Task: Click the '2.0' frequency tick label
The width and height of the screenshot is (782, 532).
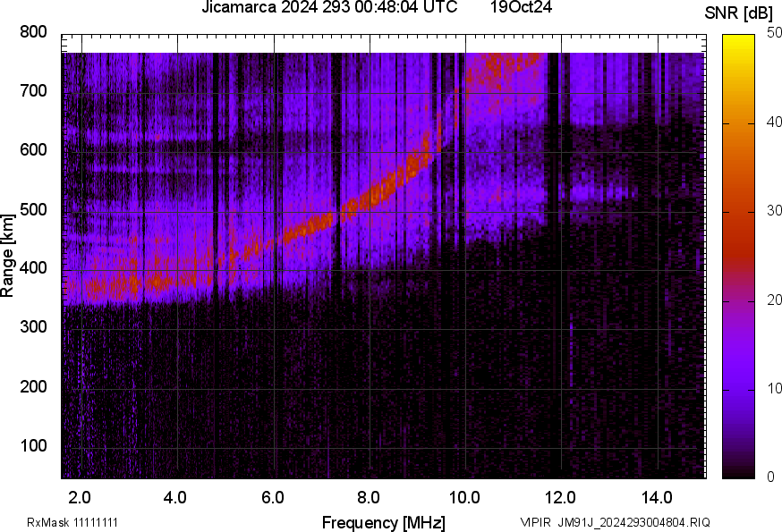Action: (80, 498)
